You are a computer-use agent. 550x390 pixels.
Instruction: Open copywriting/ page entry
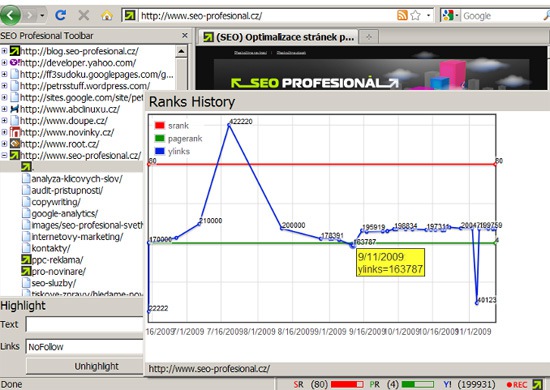coord(56,202)
